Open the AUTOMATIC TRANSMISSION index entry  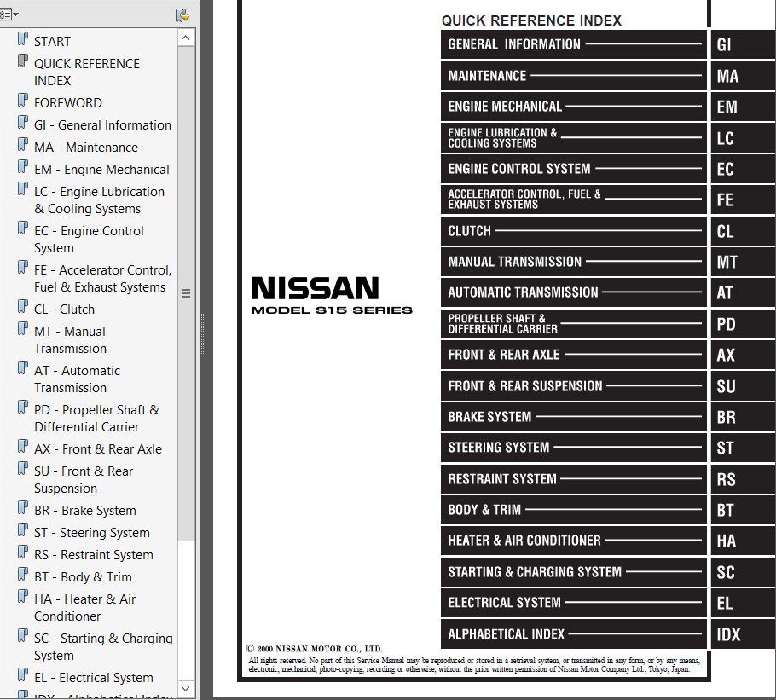(x=574, y=292)
